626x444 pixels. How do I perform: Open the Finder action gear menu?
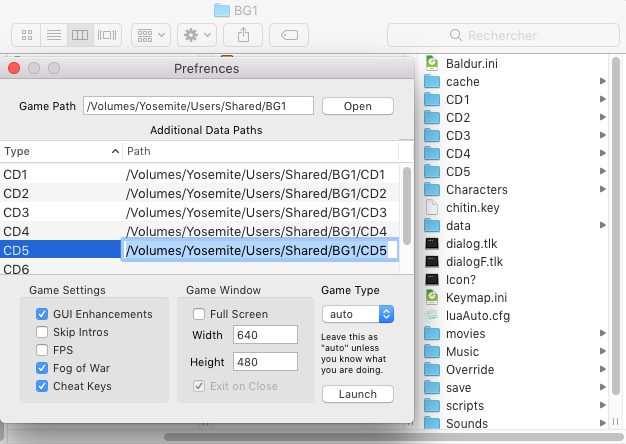(x=197, y=35)
